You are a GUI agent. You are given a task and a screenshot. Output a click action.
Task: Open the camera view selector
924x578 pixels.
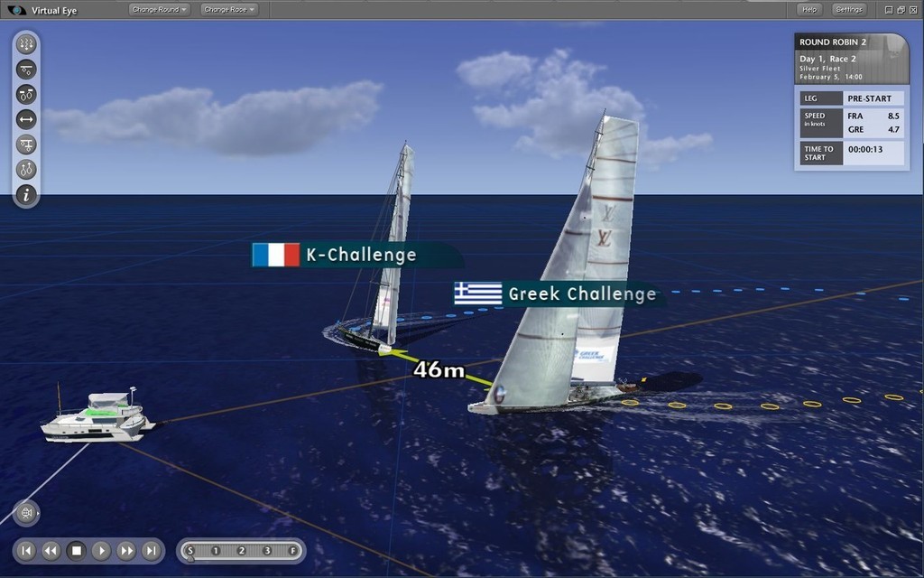coord(24,514)
